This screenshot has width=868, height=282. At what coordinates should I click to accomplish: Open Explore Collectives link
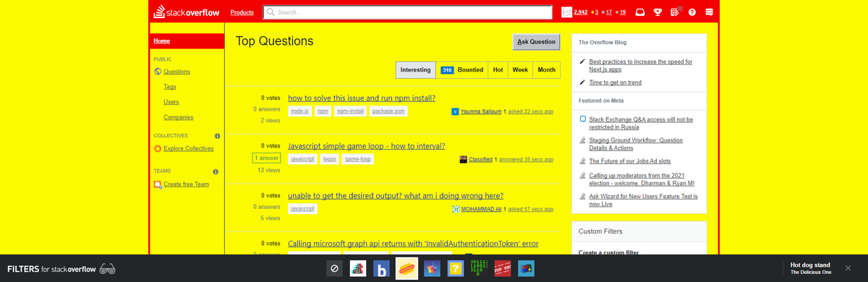189,148
